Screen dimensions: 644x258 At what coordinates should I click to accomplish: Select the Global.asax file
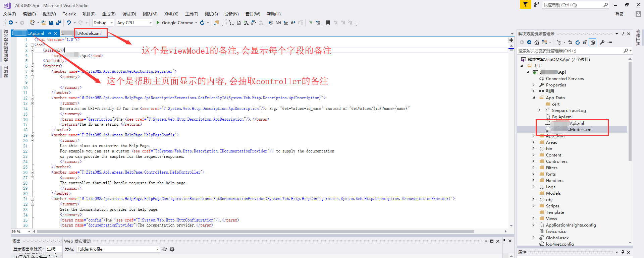[557, 238]
